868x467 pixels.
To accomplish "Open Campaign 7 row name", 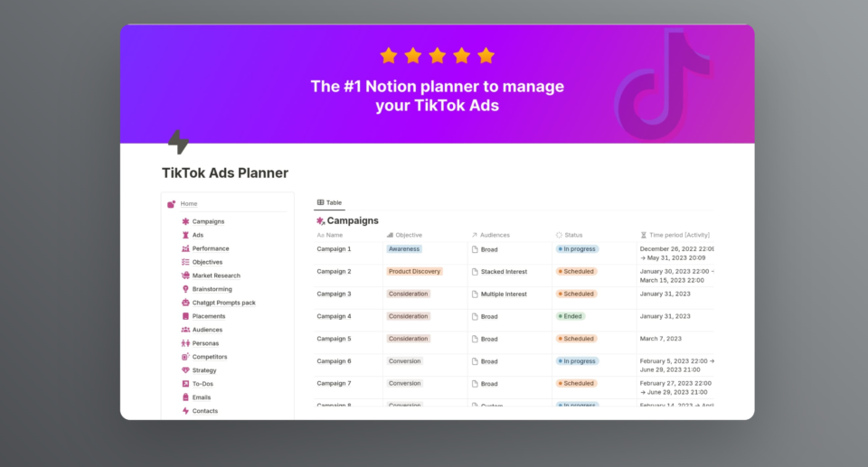I will pos(334,384).
